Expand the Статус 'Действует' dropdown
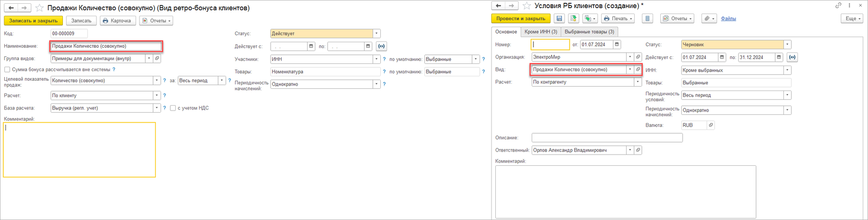This screenshot has height=220, width=868. tap(376, 34)
